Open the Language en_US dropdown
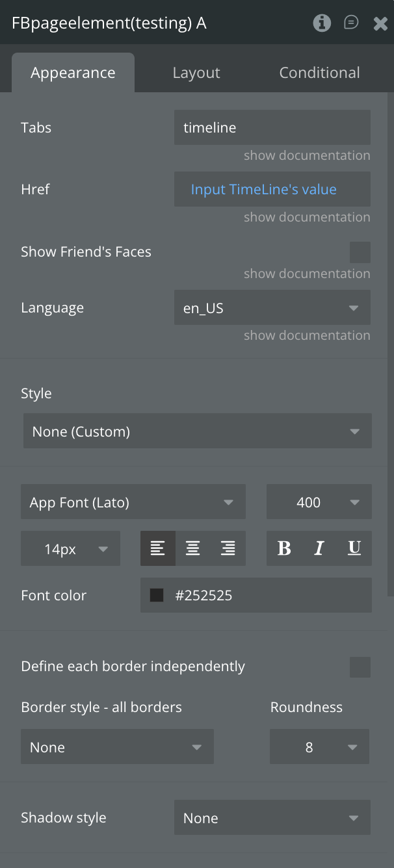The width and height of the screenshot is (394, 868). (272, 308)
